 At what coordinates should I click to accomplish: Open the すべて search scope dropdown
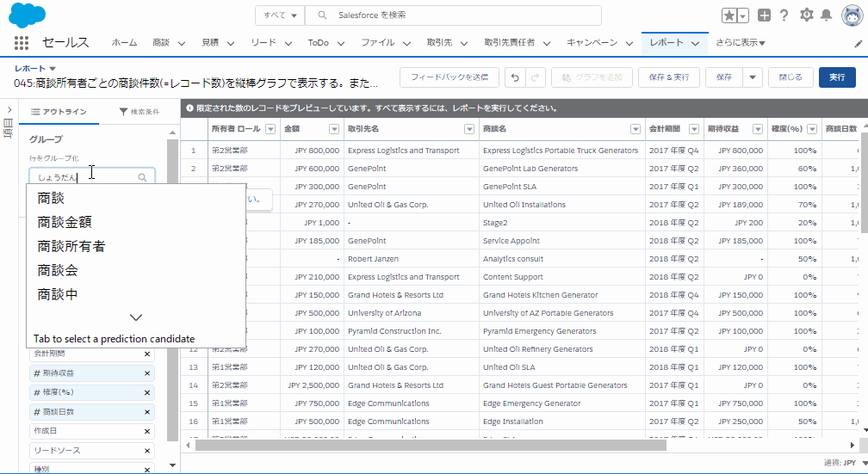(x=280, y=15)
